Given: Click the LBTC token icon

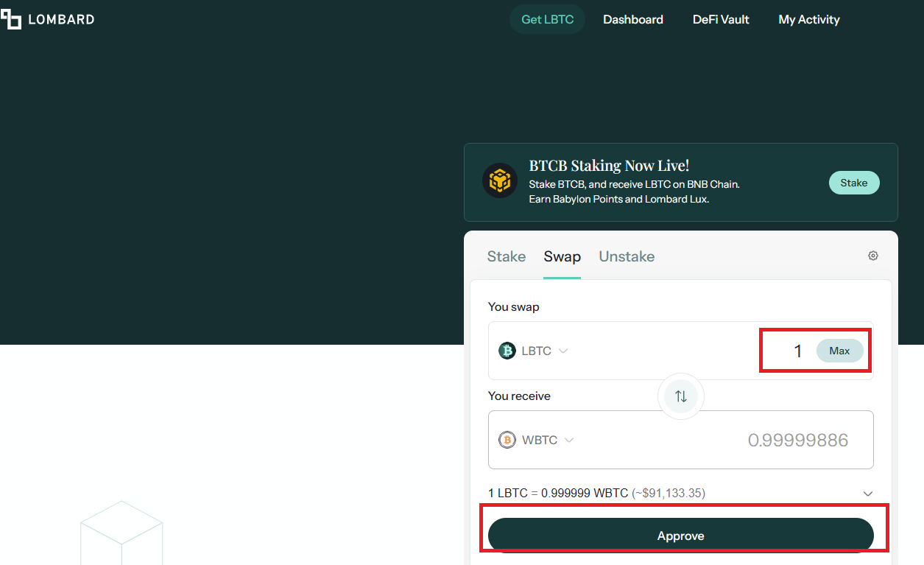Looking at the screenshot, I should tap(507, 351).
